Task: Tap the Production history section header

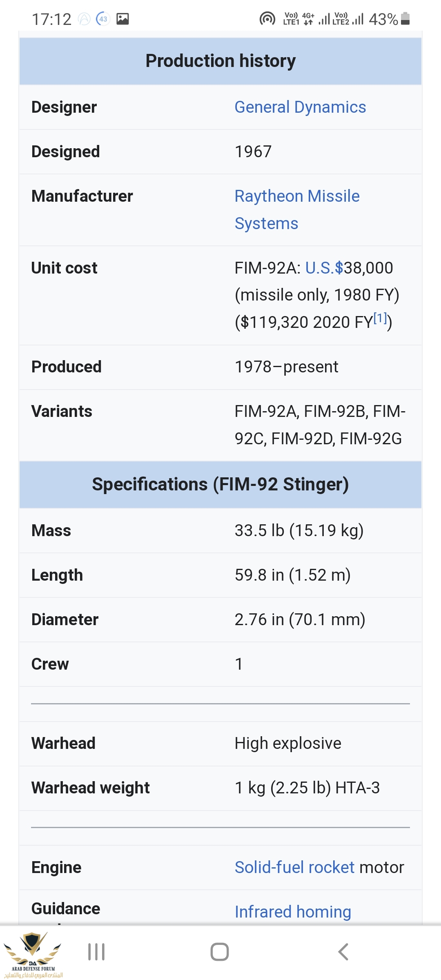Action: tap(220, 61)
